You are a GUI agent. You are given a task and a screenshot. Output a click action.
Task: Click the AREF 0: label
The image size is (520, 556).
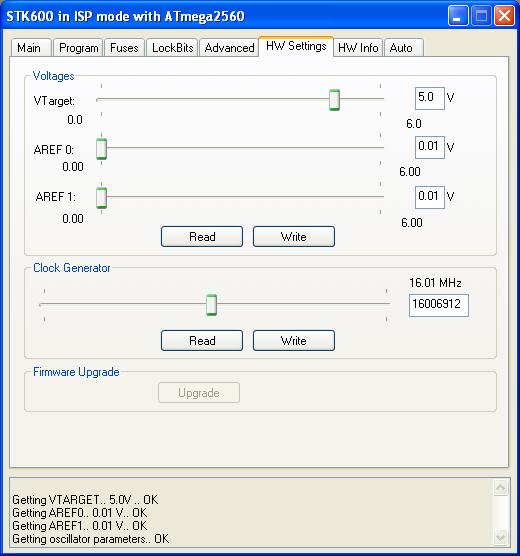[54, 150]
